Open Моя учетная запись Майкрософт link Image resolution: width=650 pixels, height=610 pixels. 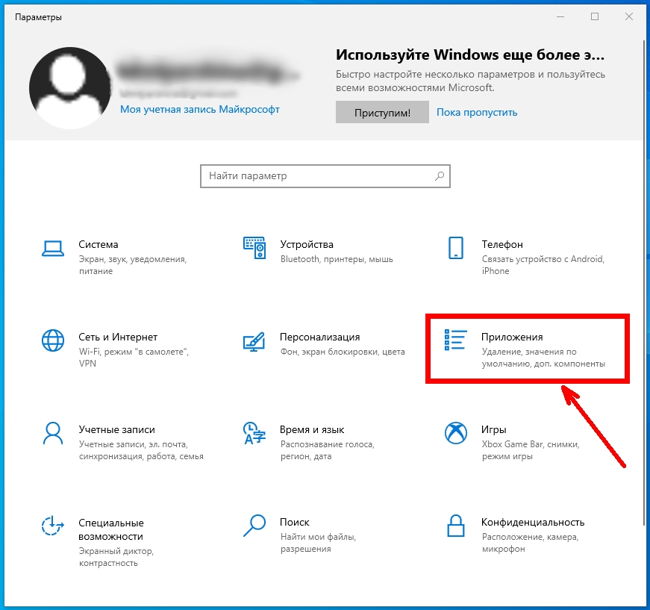200,109
